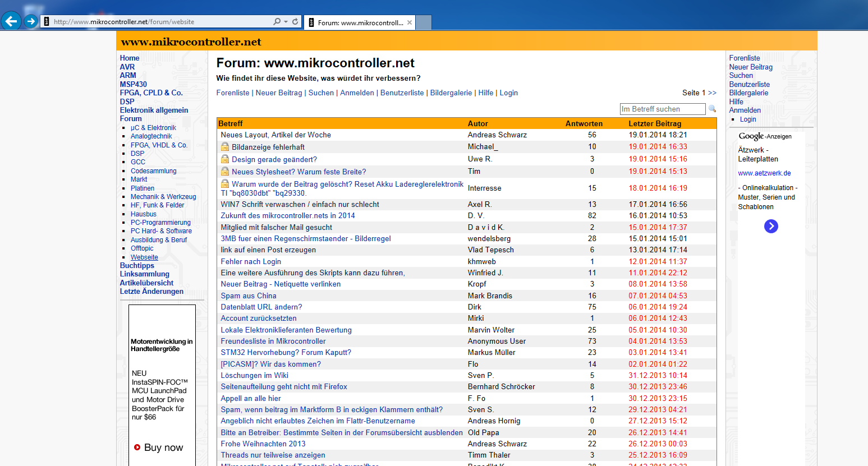Open ARM section in left navigation
Screen dimensions: 868x466
(128, 75)
